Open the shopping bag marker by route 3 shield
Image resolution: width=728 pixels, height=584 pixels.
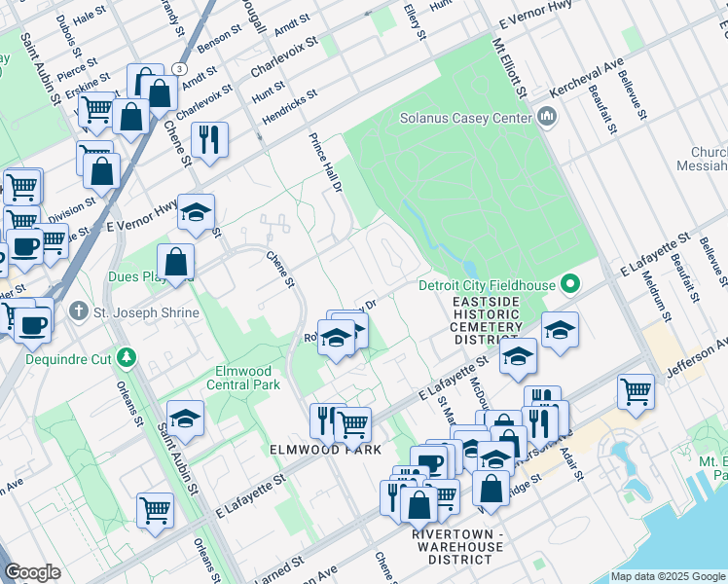160,95
